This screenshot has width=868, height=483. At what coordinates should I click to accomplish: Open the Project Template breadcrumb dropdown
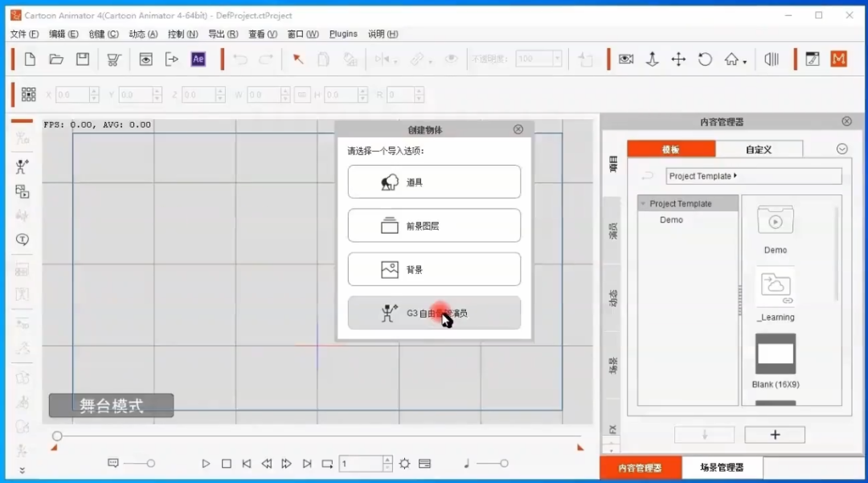coord(754,175)
